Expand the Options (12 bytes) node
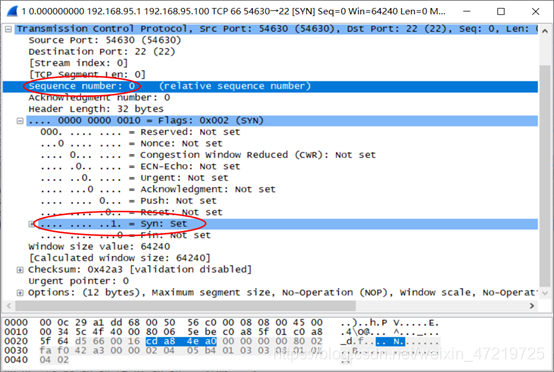Screen dimensions: 554x372 tap(20, 293)
